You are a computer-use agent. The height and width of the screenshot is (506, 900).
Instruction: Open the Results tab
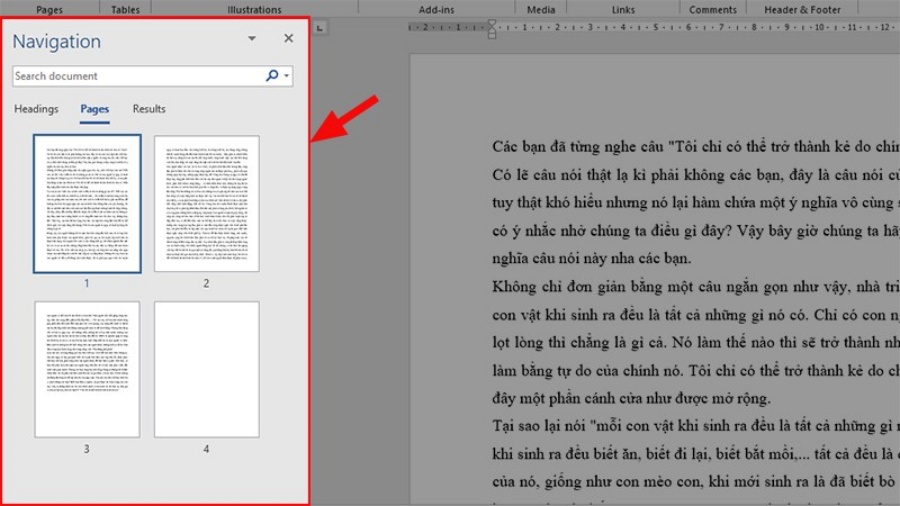149,109
